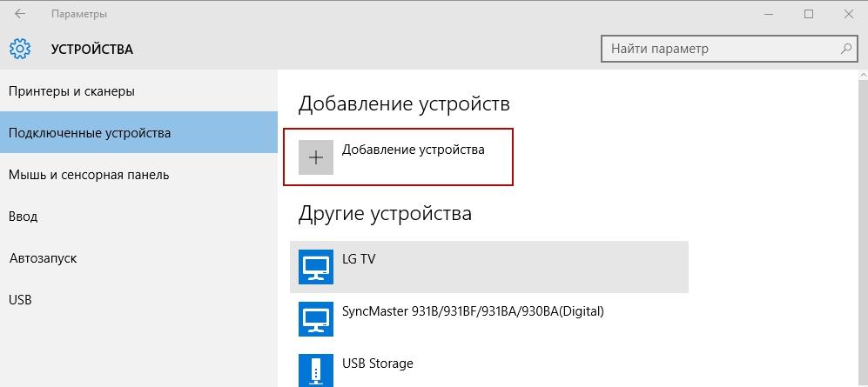Click the plus icon to add device
This screenshot has height=387, width=868.
point(316,157)
